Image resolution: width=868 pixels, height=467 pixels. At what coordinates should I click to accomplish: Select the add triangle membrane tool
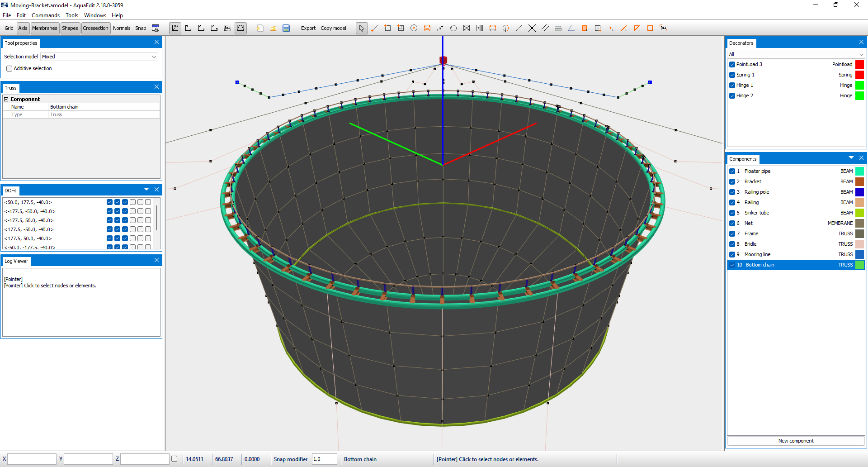coord(637,28)
